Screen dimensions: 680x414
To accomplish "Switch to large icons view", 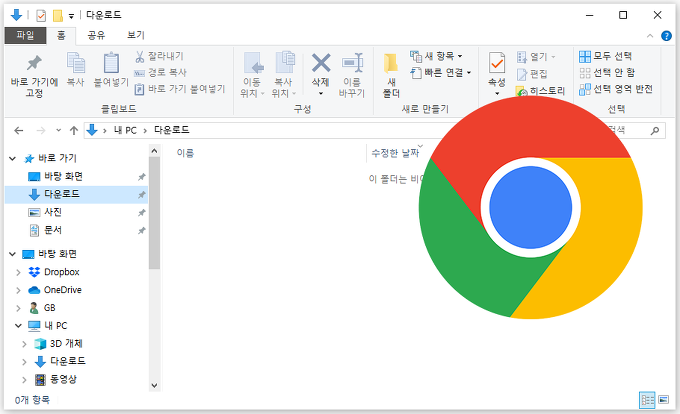I will click(x=664, y=400).
